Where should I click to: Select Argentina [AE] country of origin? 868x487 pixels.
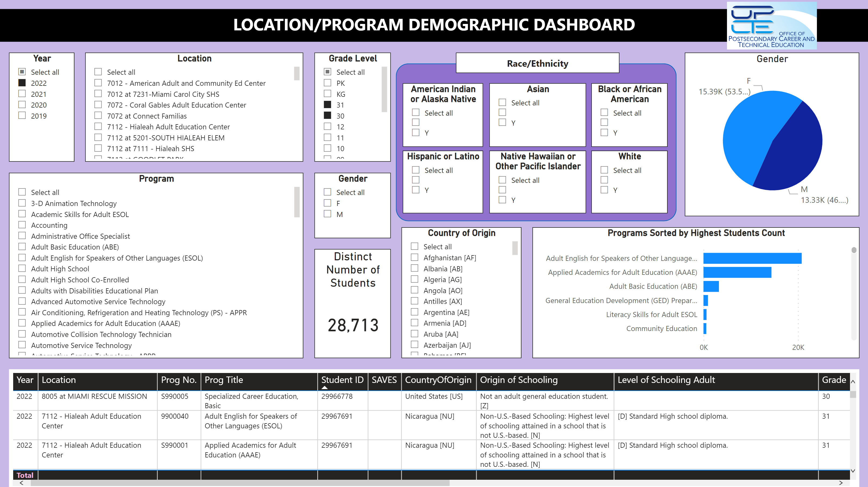point(415,312)
